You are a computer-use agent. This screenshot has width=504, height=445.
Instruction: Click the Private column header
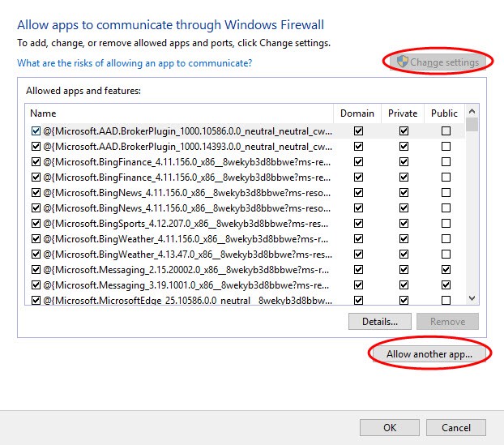pyautogui.click(x=403, y=113)
